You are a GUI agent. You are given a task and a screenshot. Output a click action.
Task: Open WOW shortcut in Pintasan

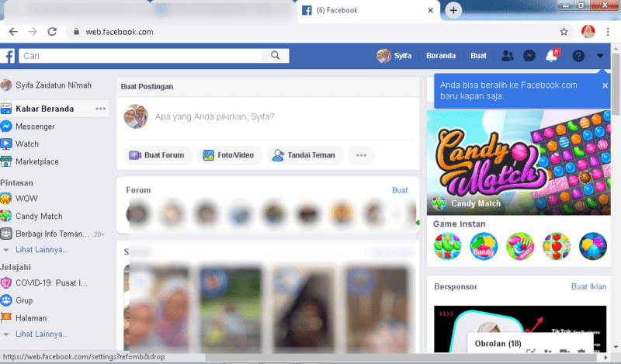(x=26, y=199)
